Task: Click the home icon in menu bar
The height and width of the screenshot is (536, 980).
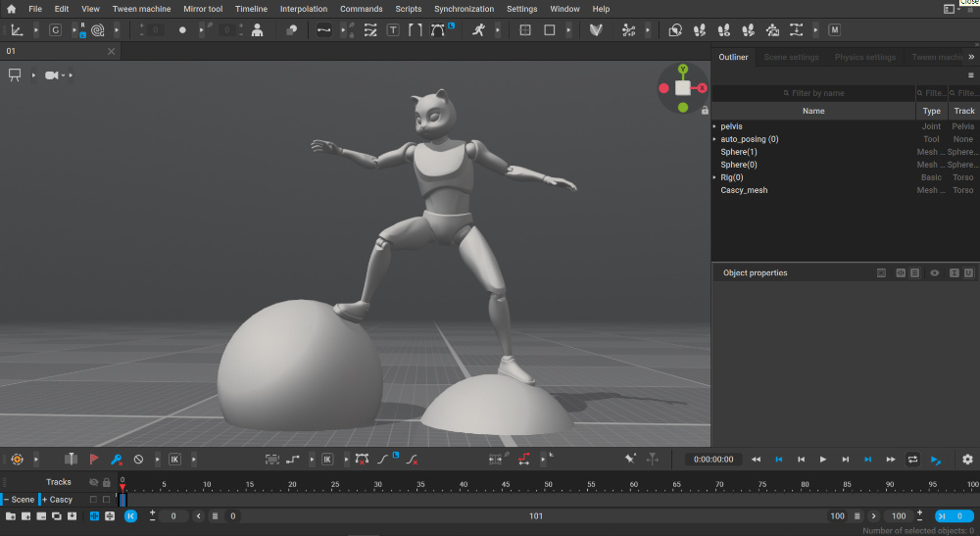Action: [11, 9]
